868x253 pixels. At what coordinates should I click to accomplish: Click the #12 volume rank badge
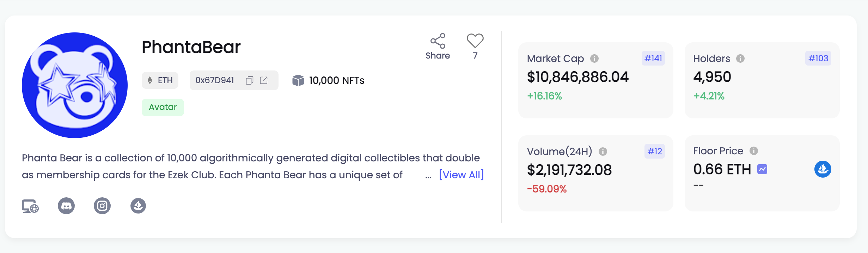(654, 152)
